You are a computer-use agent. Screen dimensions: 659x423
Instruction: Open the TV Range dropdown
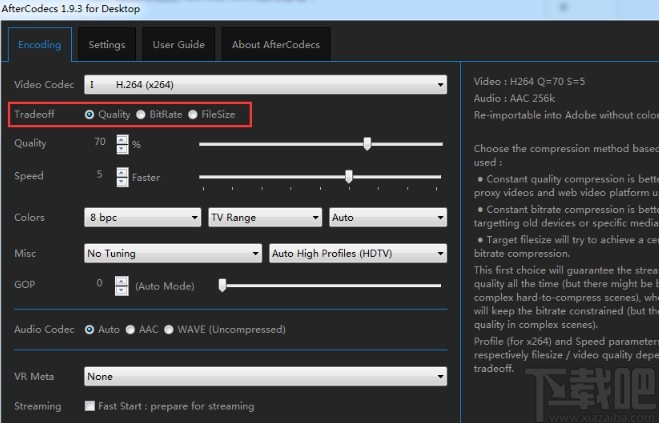tap(265, 217)
